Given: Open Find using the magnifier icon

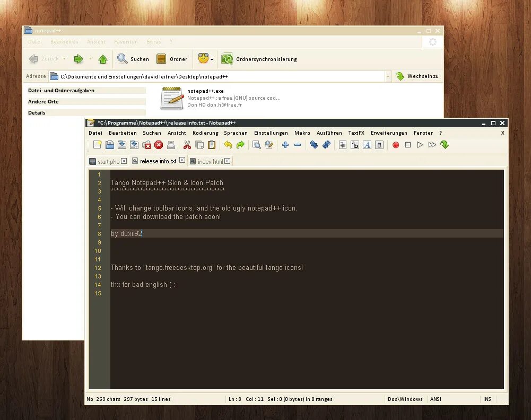Looking at the screenshot, I should point(257,145).
